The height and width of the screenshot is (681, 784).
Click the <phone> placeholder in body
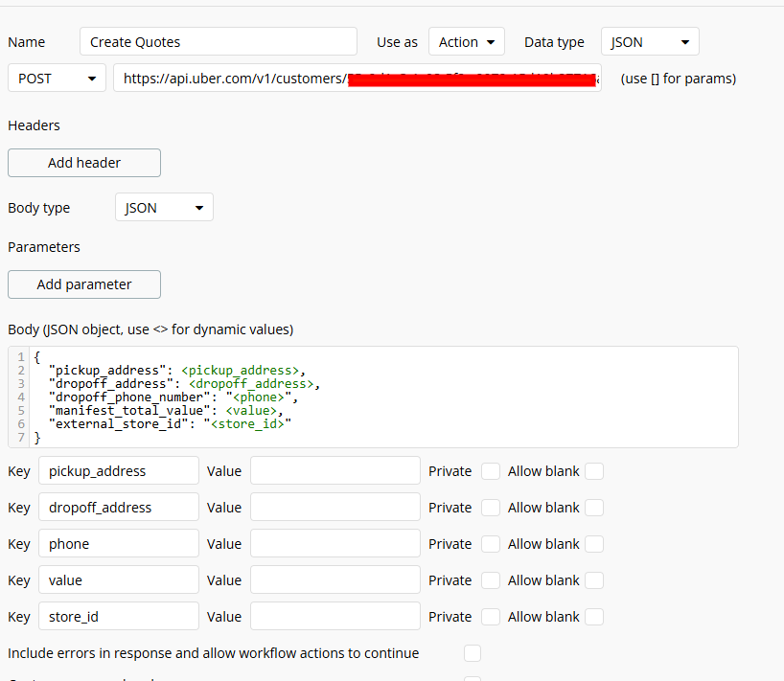click(259, 397)
